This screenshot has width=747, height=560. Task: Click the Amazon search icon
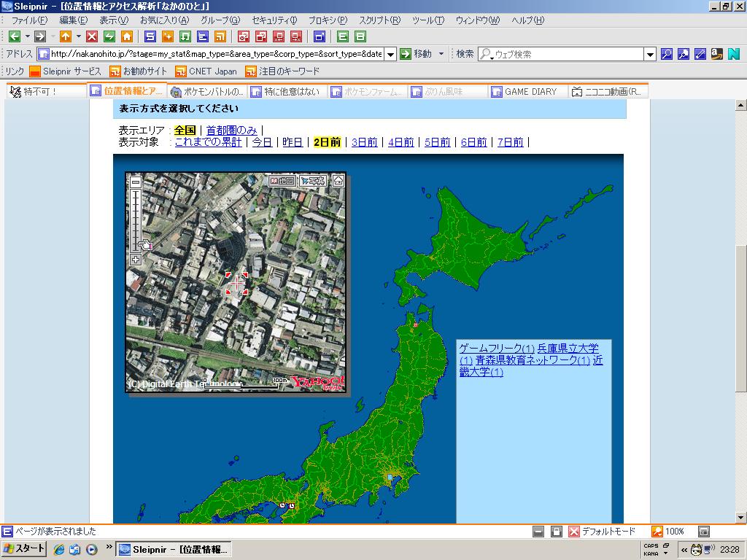(x=716, y=54)
